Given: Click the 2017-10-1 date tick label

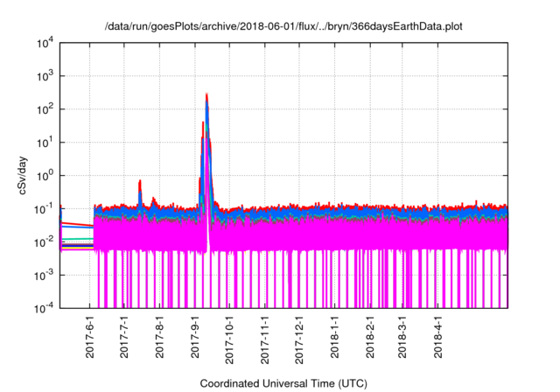Looking at the screenshot, I should 229,339.
